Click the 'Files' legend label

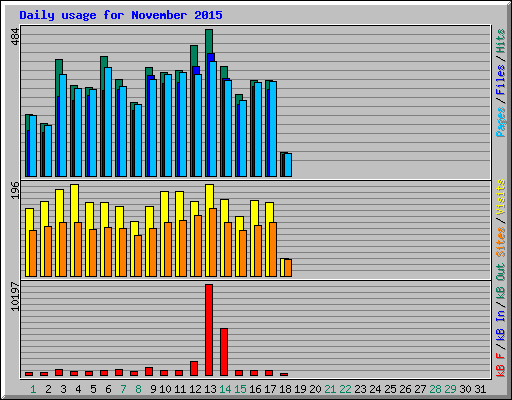(x=501, y=80)
